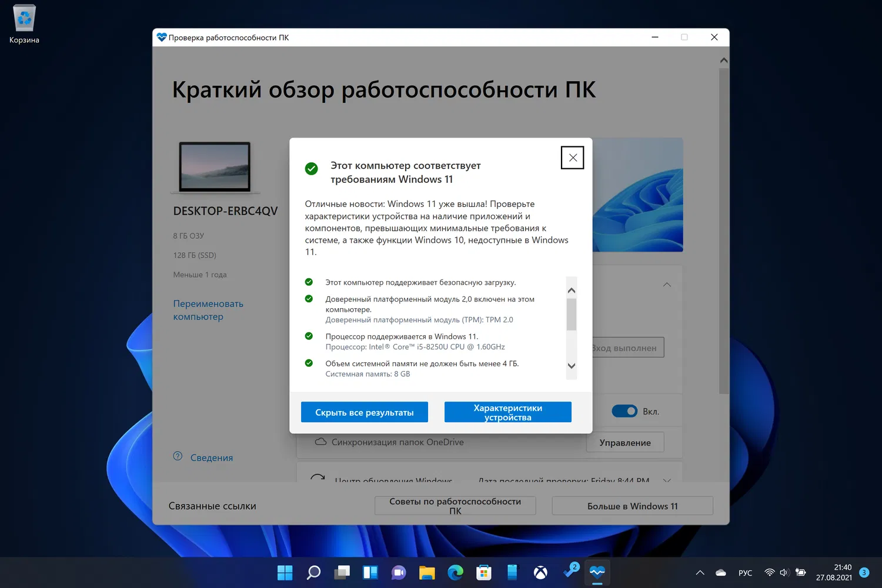Open File Explorer from the taskbar
The height and width of the screenshot is (588, 882).
click(x=427, y=573)
